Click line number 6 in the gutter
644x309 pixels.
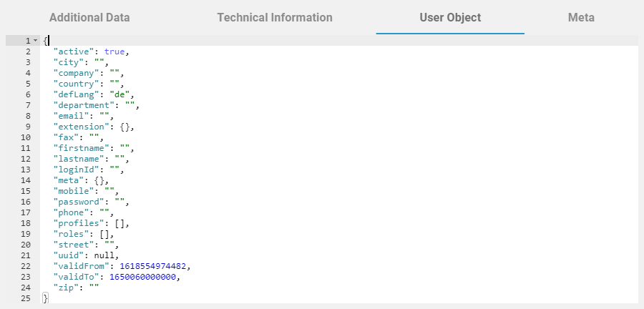27,94
